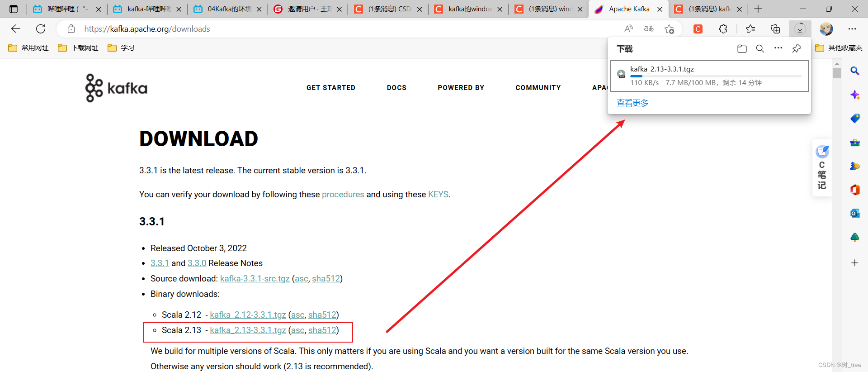This screenshot has width=868, height=372.
Task: Download kafka-3.3.1-src.tgz source
Action: coord(255,279)
